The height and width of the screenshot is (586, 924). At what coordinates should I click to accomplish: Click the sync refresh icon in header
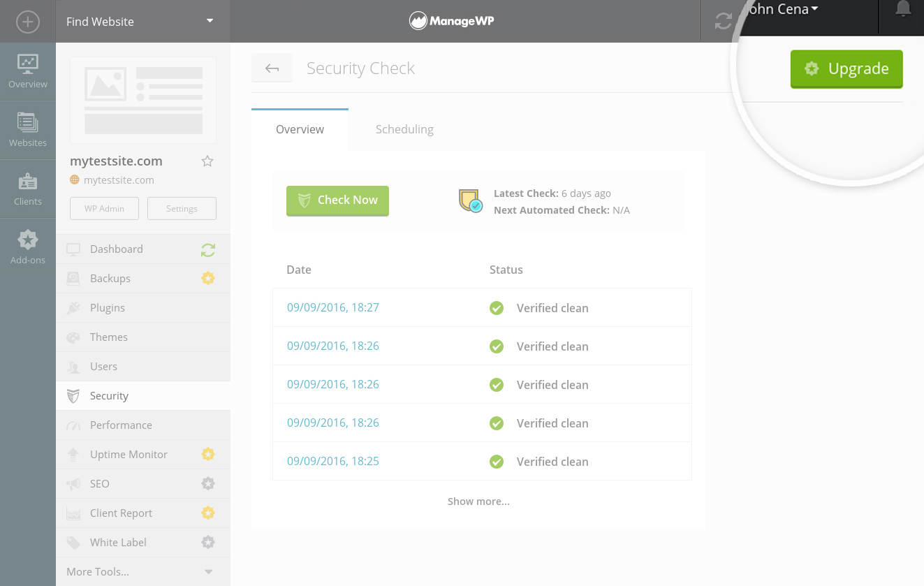pyautogui.click(x=723, y=22)
